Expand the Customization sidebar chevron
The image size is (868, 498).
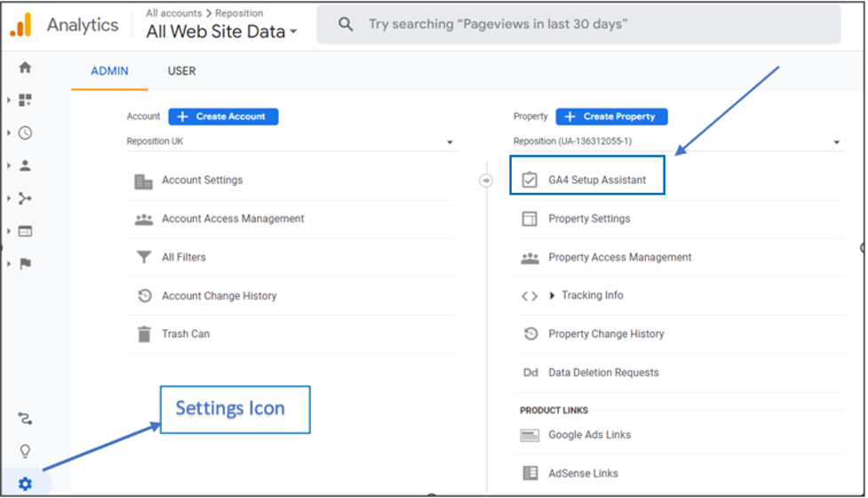tap(8, 100)
